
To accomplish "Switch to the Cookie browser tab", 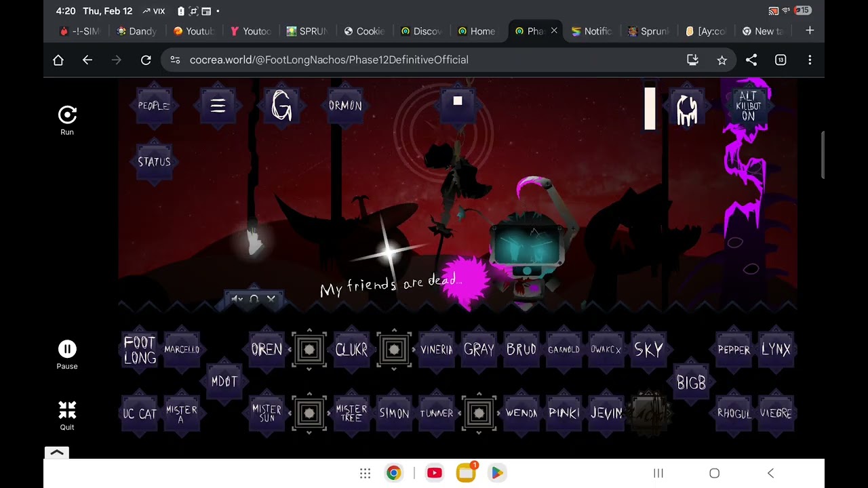I will point(363,31).
